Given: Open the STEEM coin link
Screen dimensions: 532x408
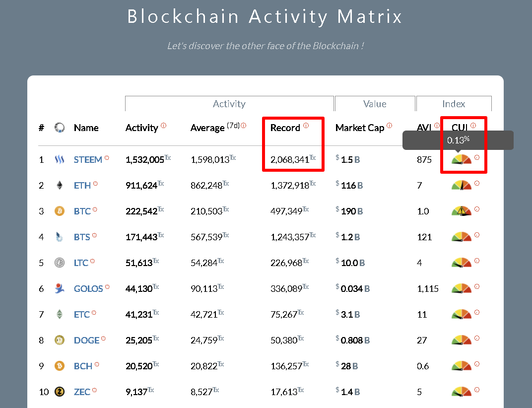Looking at the screenshot, I should (x=88, y=159).
